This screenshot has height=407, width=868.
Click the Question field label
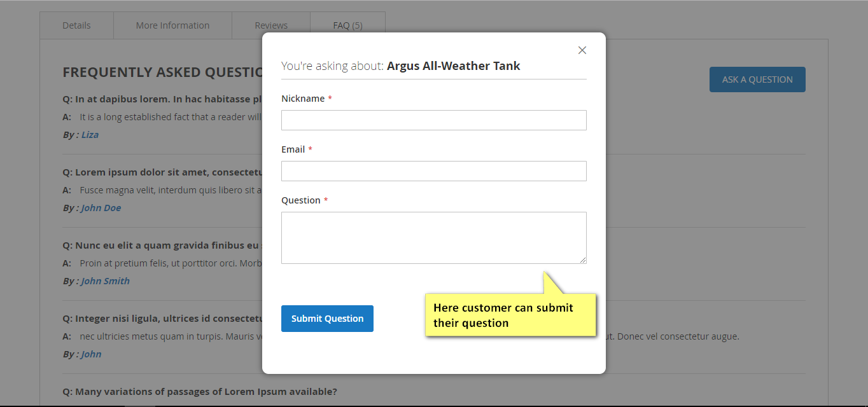point(301,200)
